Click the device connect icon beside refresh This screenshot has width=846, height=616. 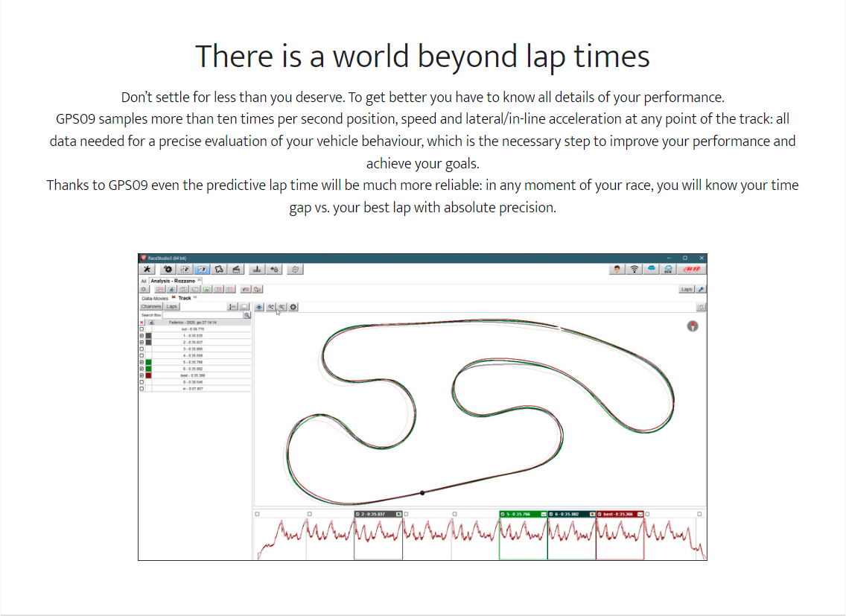click(274, 269)
